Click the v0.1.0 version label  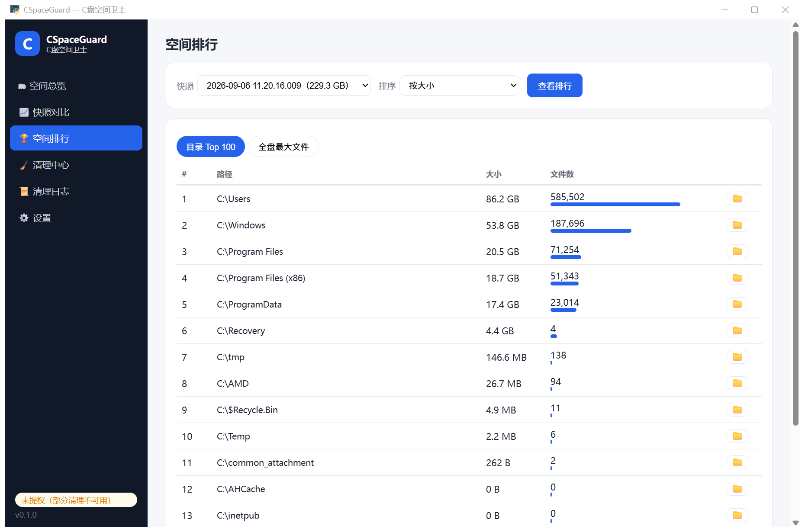click(x=26, y=515)
